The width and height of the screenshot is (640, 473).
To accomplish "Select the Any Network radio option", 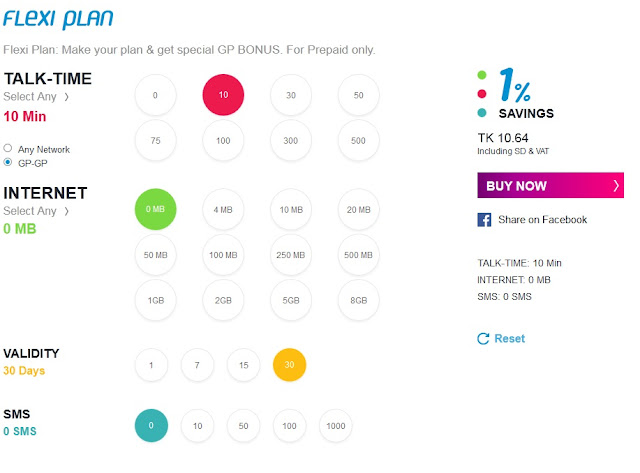I will (x=8, y=148).
